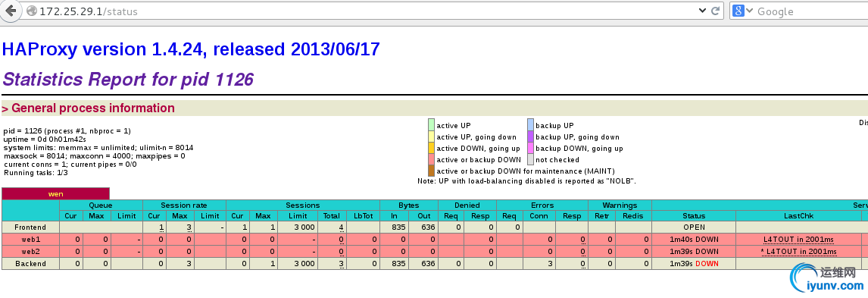Click the 'Redis' warnings column header
This screenshot has height=298, width=868.
[633, 216]
